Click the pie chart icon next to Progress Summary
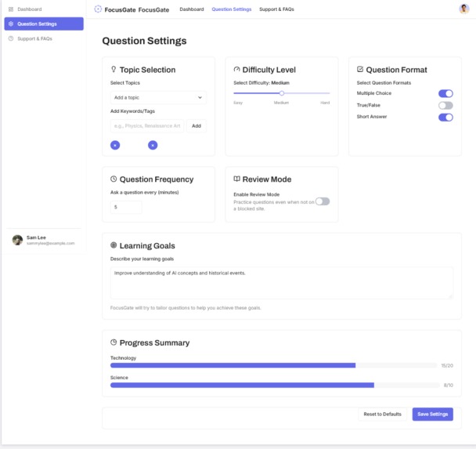The height and width of the screenshot is (449, 476). 114,342
